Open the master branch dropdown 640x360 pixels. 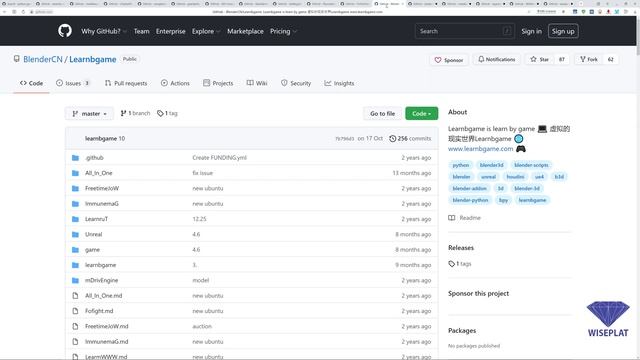point(89,113)
